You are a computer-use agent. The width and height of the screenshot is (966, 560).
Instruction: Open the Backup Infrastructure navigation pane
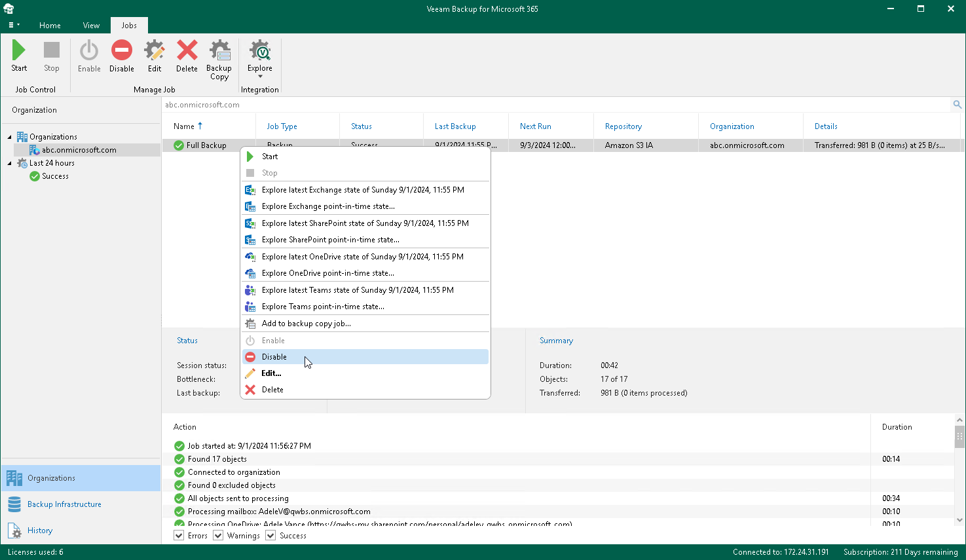click(81, 504)
